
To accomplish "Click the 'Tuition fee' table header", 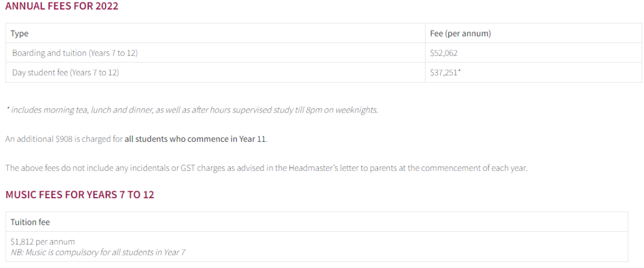I will (x=30, y=222).
